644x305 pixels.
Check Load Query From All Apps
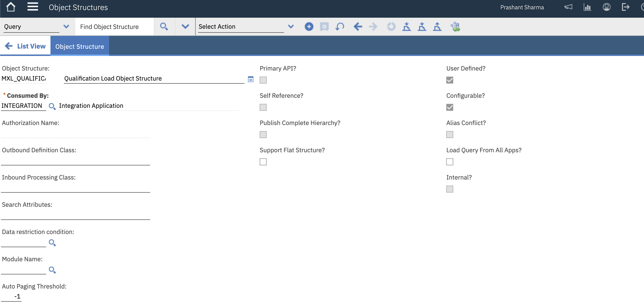(x=450, y=162)
